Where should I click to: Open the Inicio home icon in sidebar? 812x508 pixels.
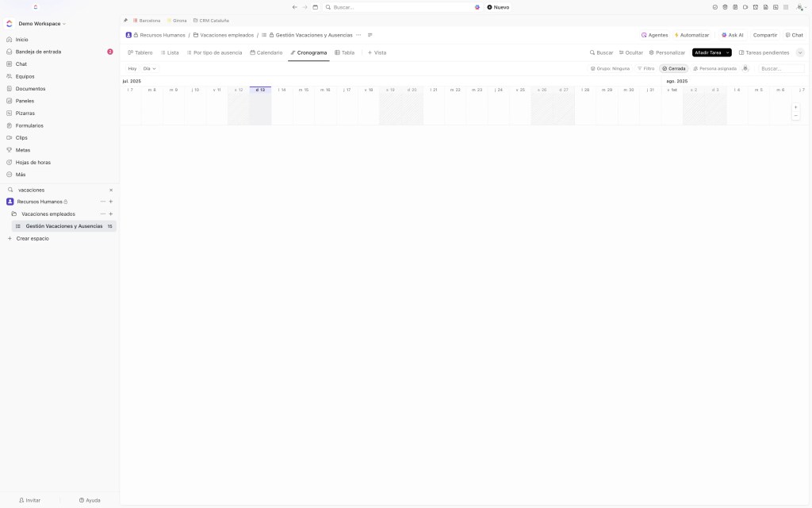point(9,40)
